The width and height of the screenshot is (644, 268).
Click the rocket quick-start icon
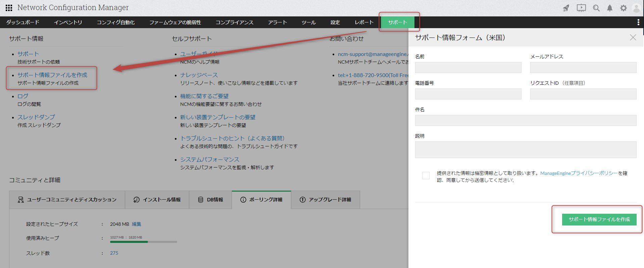click(x=566, y=8)
